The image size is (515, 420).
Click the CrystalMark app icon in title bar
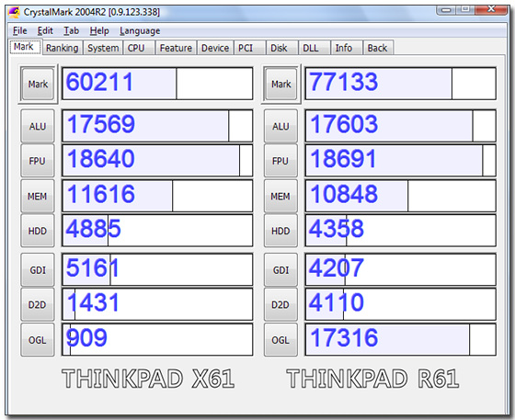[14, 12]
